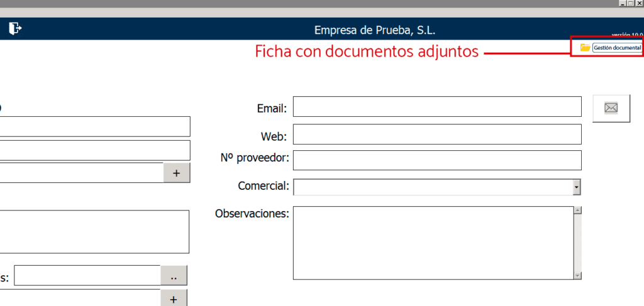The height and width of the screenshot is (306, 644).
Task: Click inside the Observaciones text area
Action: coord(433,243)
